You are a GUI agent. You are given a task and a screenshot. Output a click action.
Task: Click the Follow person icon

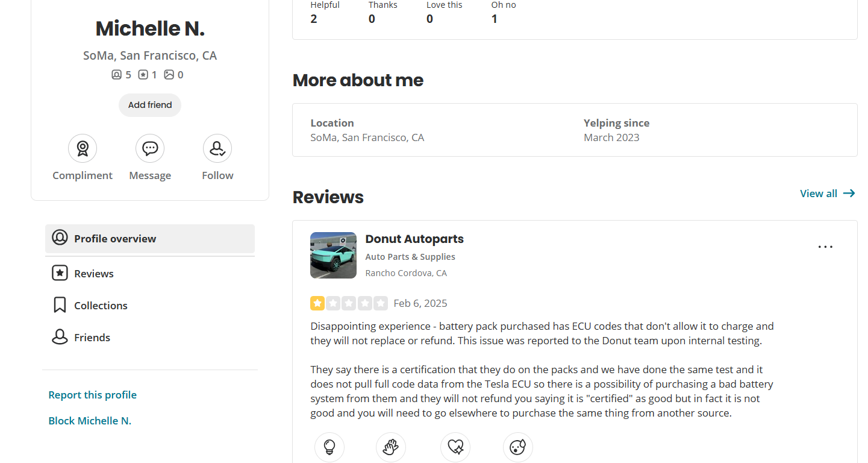217,148
